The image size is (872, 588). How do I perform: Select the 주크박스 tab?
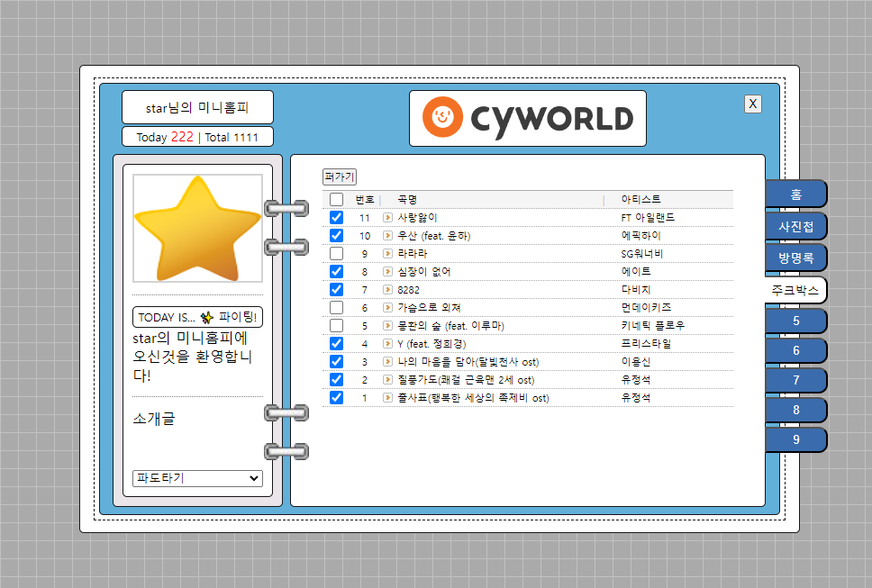pos(795,290)
